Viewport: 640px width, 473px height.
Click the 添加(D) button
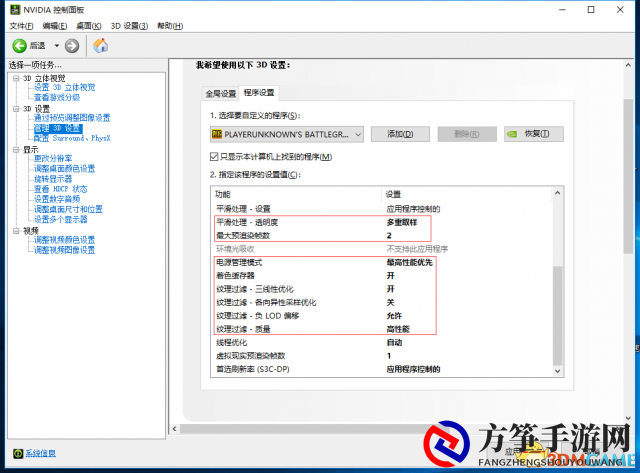pos(400,134)
